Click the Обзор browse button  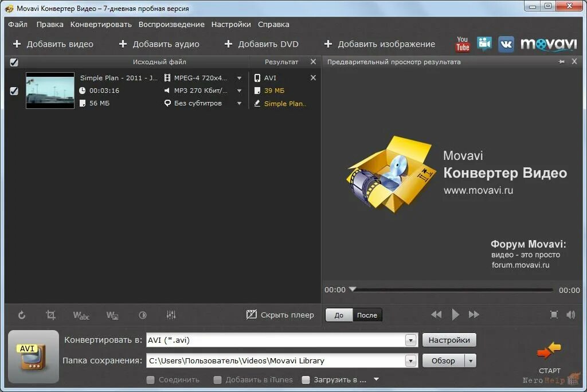pyautogui.click(x=443, y=361)
